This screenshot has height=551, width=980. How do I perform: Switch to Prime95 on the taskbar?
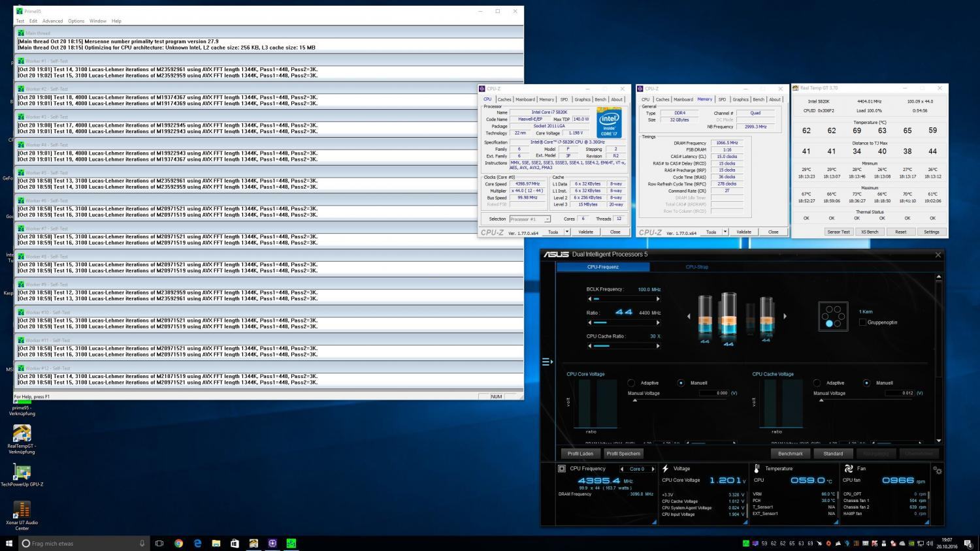pos(291,543)
